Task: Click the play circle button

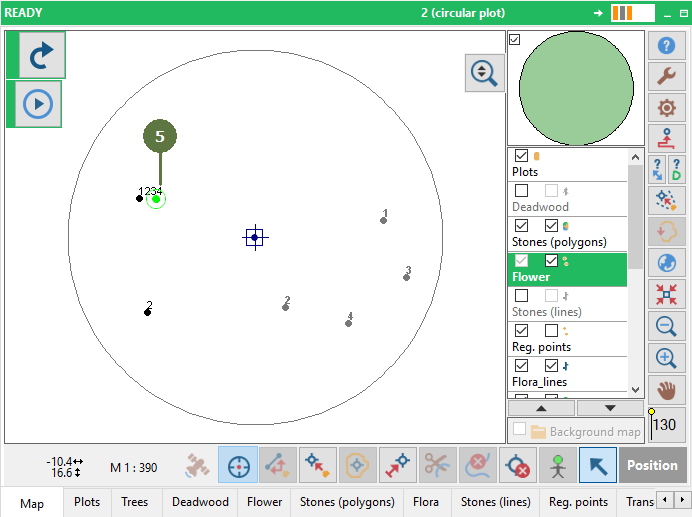Action: [38, 104]
